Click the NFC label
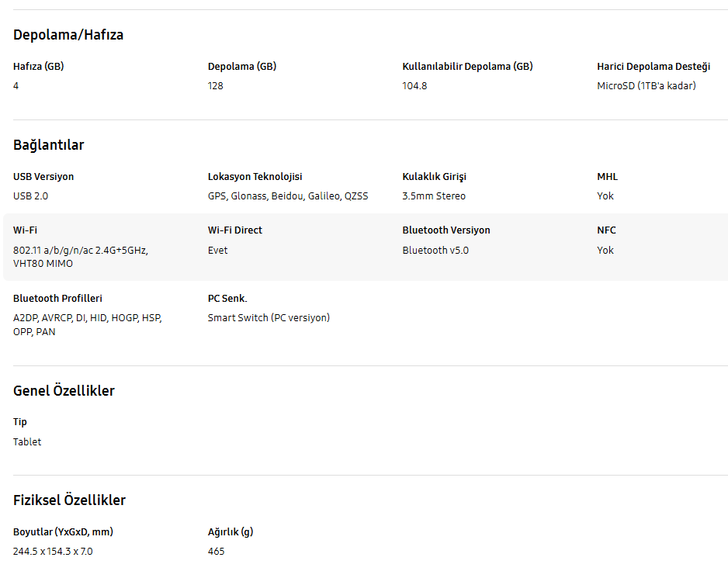728x578 pixels. pyautogui.click(x=606, y=230)
